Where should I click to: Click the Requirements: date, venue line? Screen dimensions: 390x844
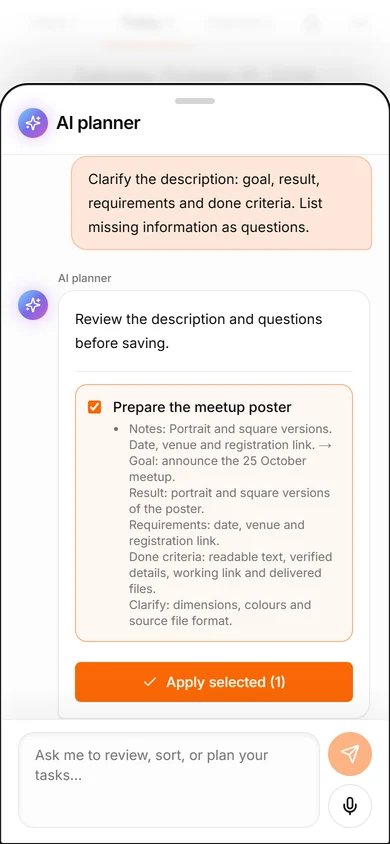click(x=216, y=532)
